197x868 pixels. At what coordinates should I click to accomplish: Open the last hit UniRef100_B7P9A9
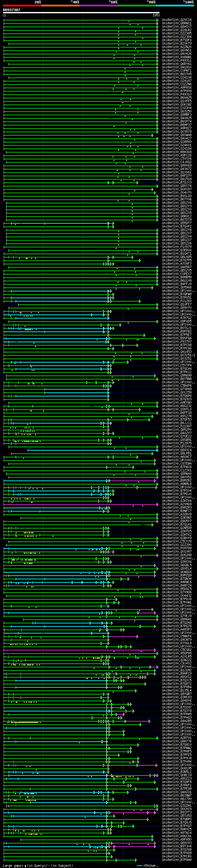176,860
